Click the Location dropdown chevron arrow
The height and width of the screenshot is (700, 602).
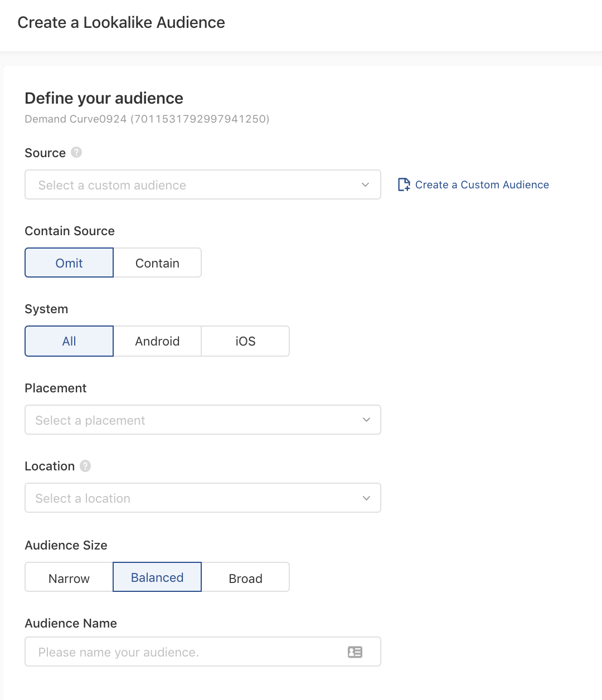(x=366, y=498)
